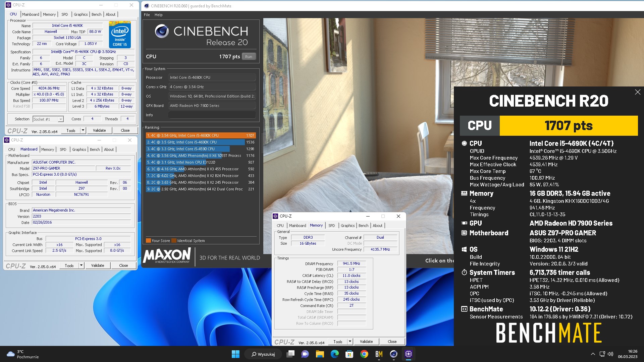
Task: Switch to CPU-Z taskbar icon
Action: pyautogui.click(x=408, y=354)
